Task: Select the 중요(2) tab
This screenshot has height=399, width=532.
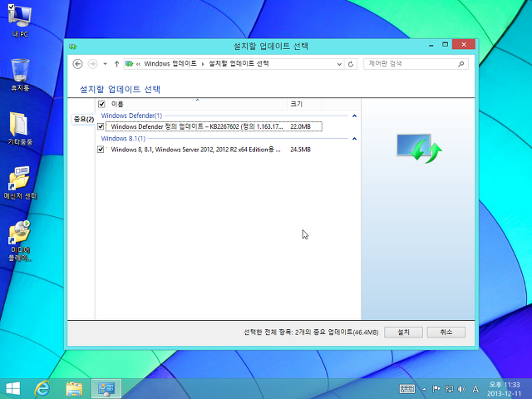Action: point(83,119)
